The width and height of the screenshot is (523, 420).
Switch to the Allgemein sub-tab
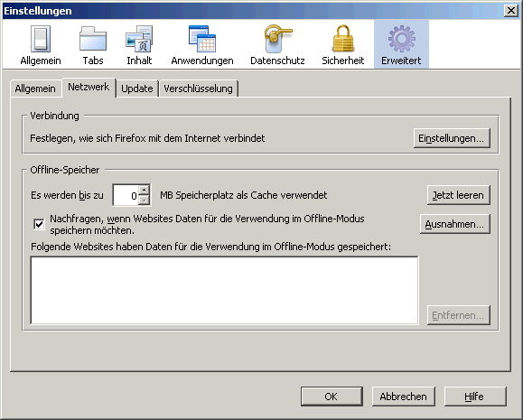(x=35, y=89)
